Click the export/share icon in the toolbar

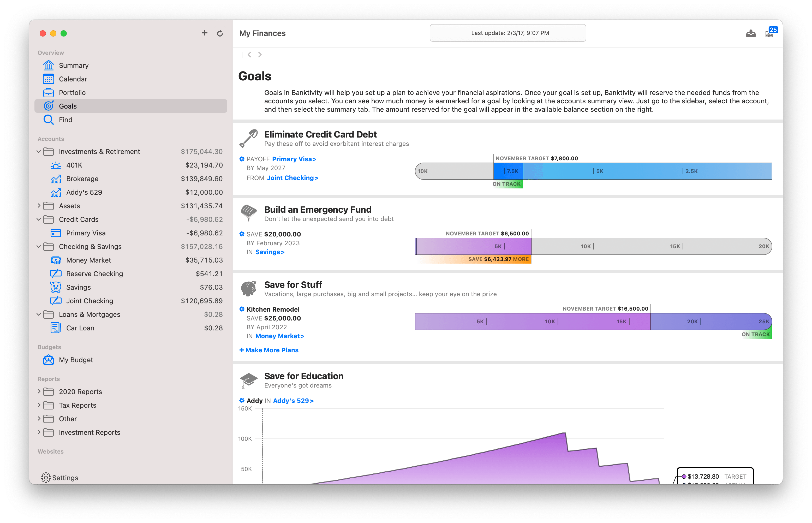click(751, 33)
